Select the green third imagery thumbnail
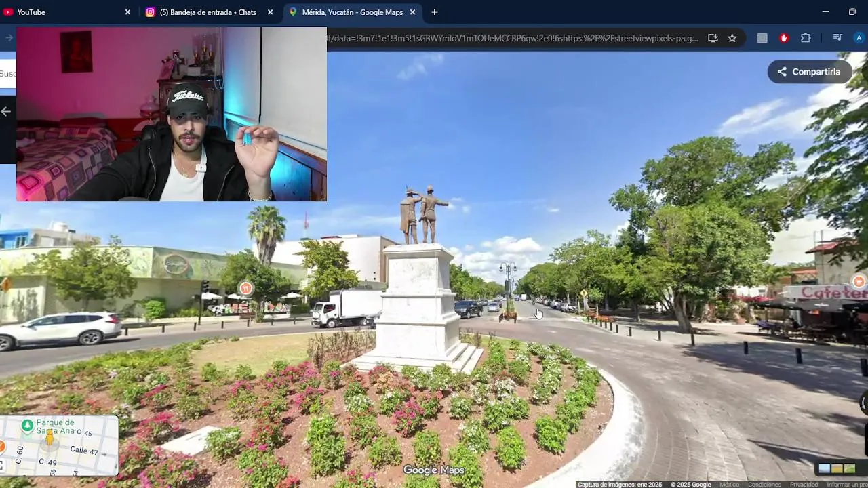 [x=850, y=468]
